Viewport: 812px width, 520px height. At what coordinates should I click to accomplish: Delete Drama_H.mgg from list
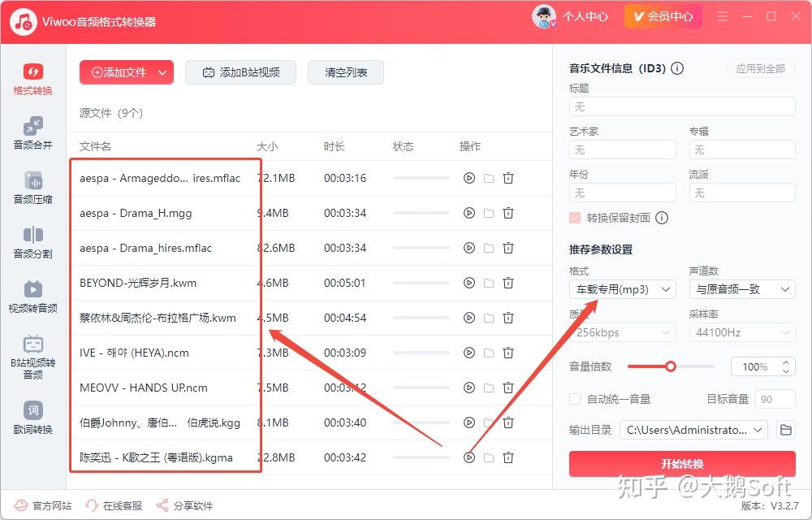click(x=508, y=213)
